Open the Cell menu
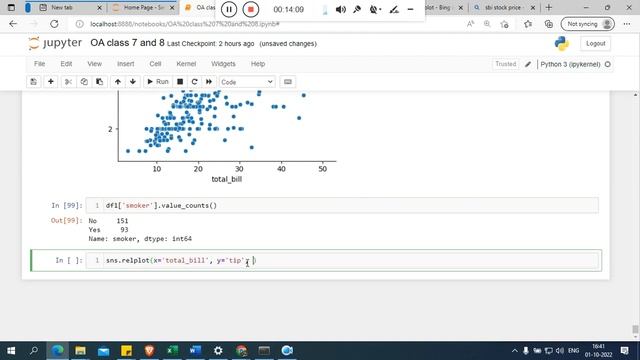The height and width of the screenshot is (360, 640). (155, 64)
